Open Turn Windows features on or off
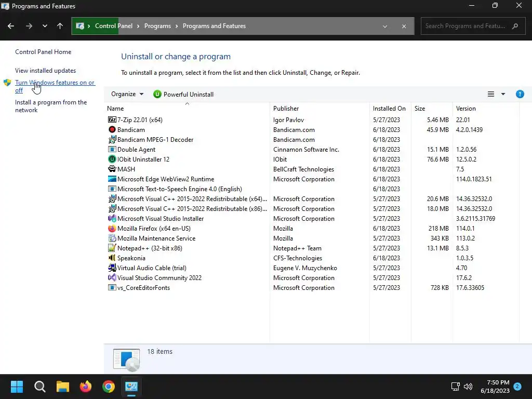This screenshot has height=399, width=532. [55, 86]
